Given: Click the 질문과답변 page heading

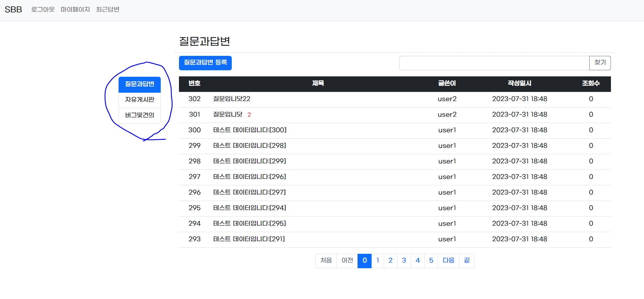Looking at the screenshot, I should pos(204,41).
